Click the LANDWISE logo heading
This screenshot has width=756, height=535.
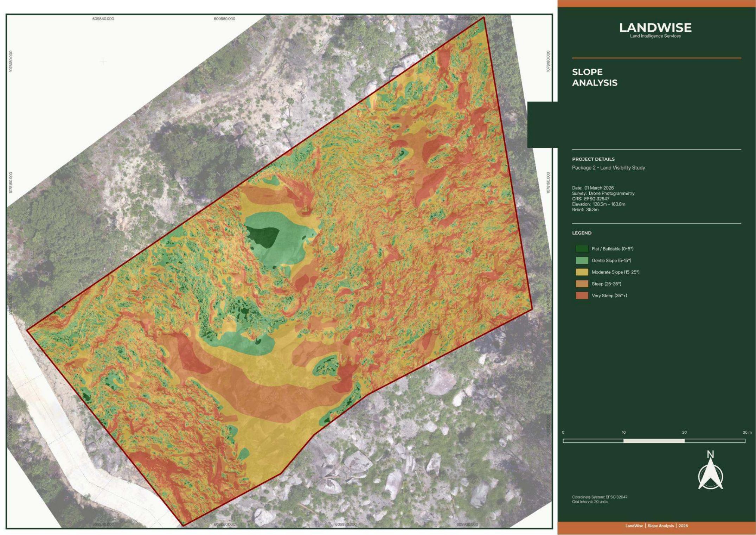[x=655, y=27]
